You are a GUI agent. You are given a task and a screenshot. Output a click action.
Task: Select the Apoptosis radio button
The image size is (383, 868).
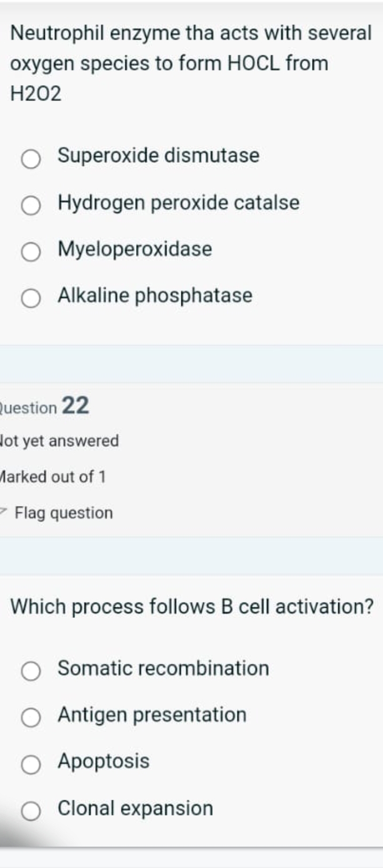point(31,764)
